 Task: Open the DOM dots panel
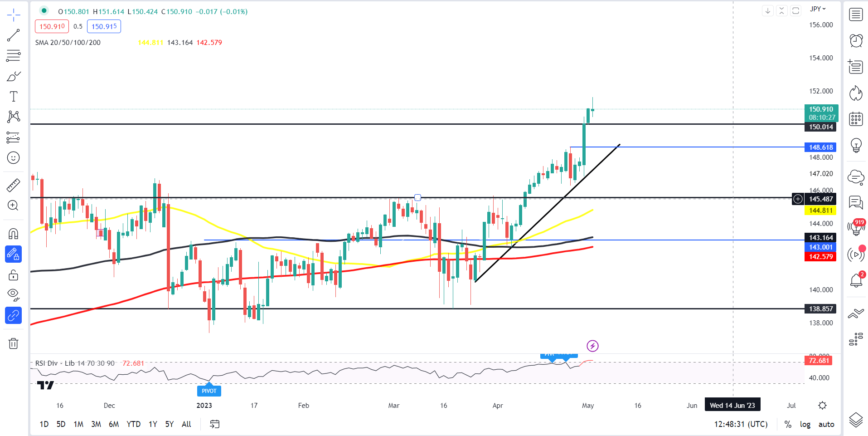[x=856, y=339]
